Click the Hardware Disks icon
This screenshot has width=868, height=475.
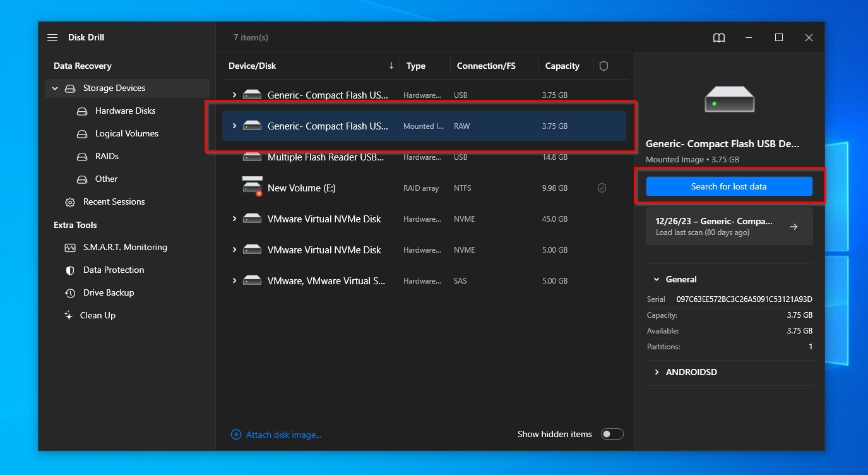(82, 111)
